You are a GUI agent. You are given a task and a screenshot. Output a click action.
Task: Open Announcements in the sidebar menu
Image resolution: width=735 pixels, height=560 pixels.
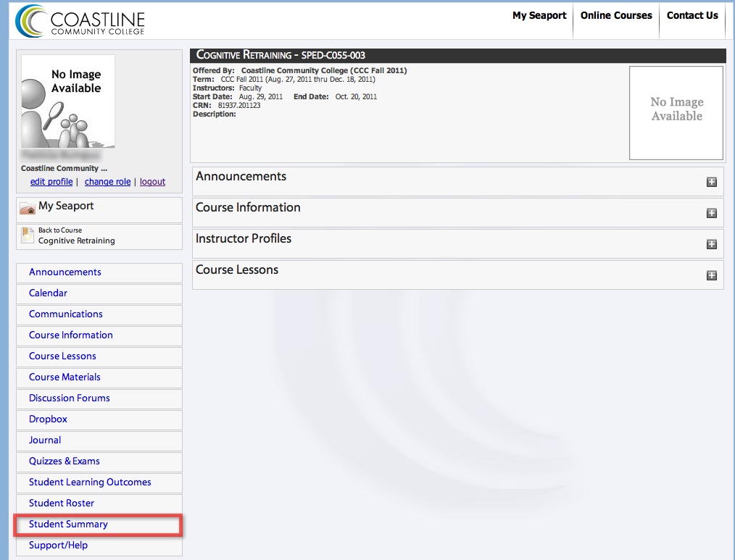(x=99, y=272)
